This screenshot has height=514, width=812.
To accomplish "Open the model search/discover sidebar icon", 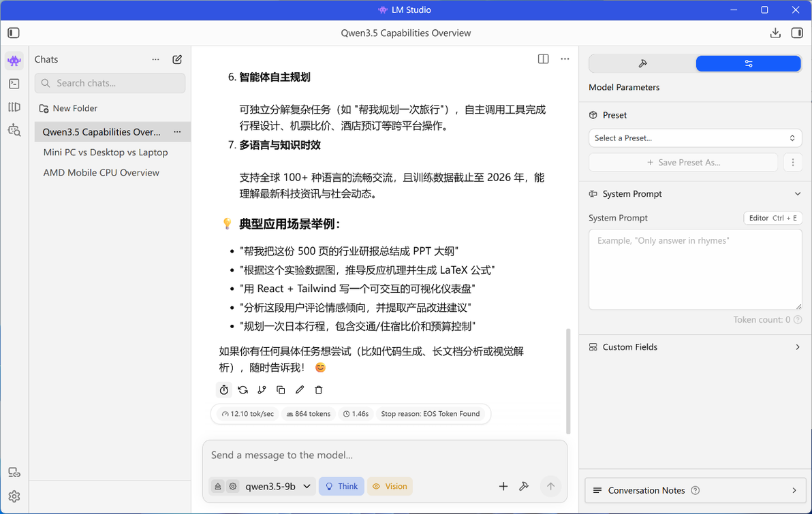I will click(x=14, y=130).
